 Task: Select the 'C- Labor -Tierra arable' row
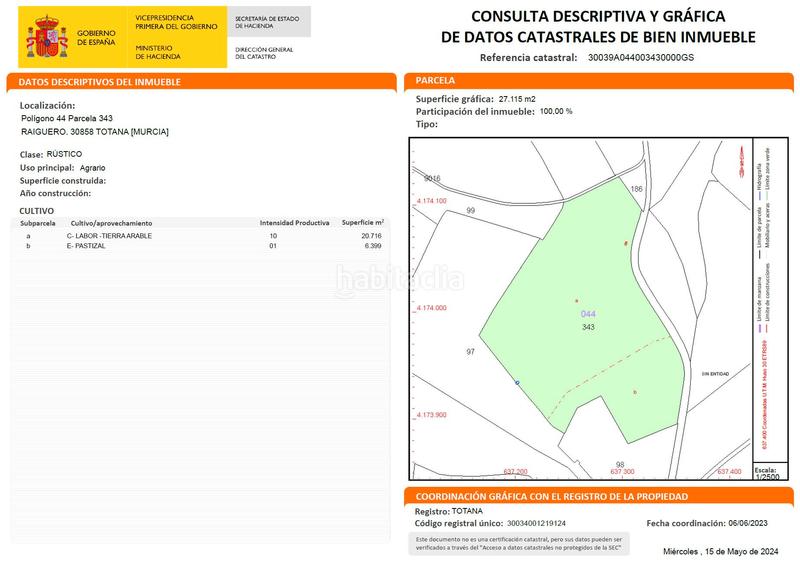tap(200, 235)
